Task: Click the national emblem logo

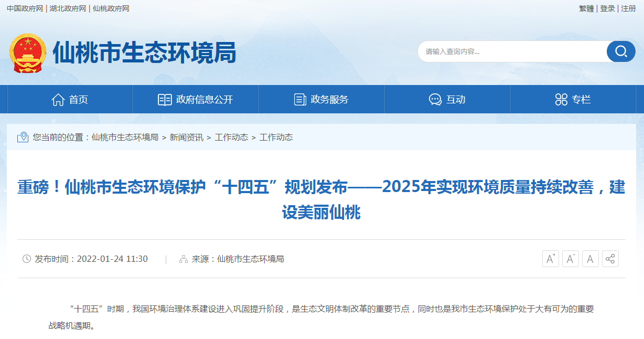Action: 27,51
